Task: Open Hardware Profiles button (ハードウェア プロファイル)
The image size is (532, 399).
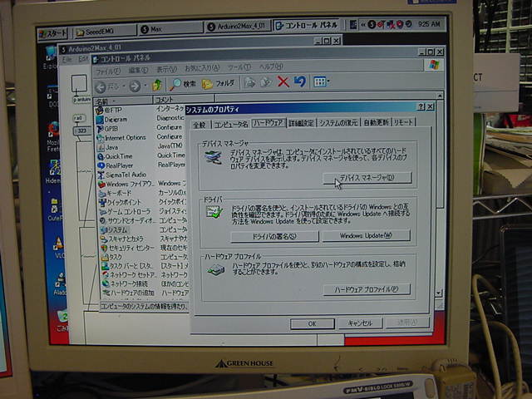Action: (x=367, y=289)
